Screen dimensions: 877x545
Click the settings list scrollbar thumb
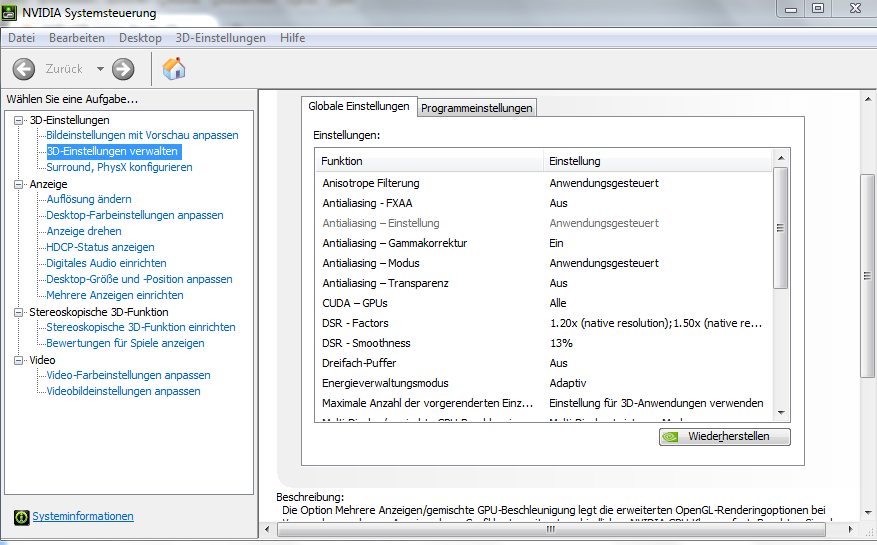coord(781,228)
